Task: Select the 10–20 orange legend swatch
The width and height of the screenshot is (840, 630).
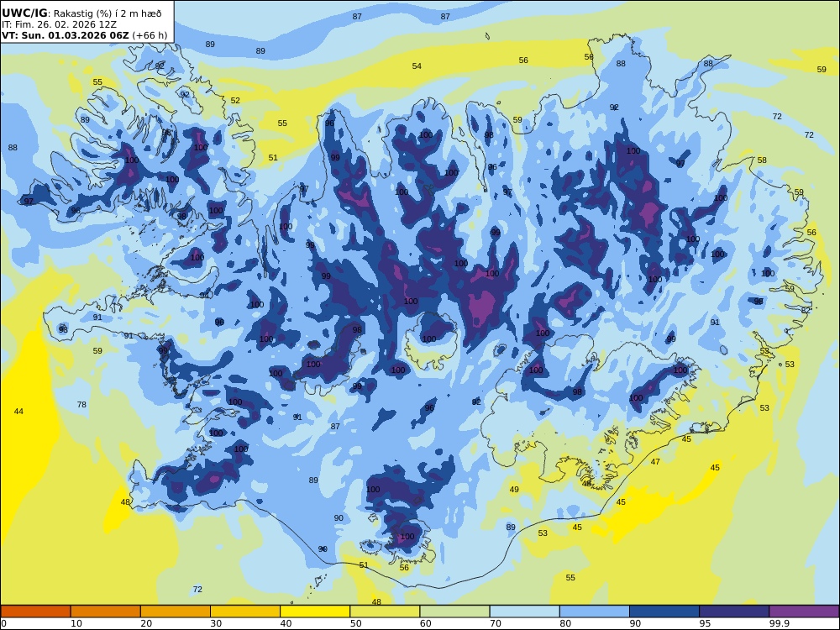Action: point(106,612)
